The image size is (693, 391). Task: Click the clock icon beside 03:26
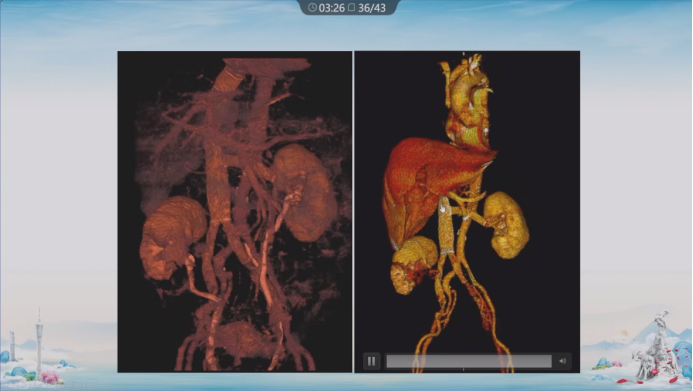tap(312, 8)
